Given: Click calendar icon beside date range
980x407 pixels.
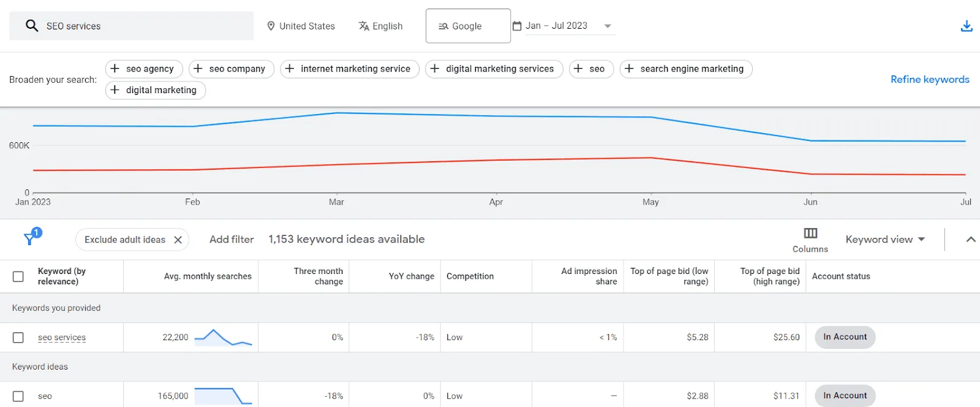Looking at the screenshot, I should (x=517, y=26).
